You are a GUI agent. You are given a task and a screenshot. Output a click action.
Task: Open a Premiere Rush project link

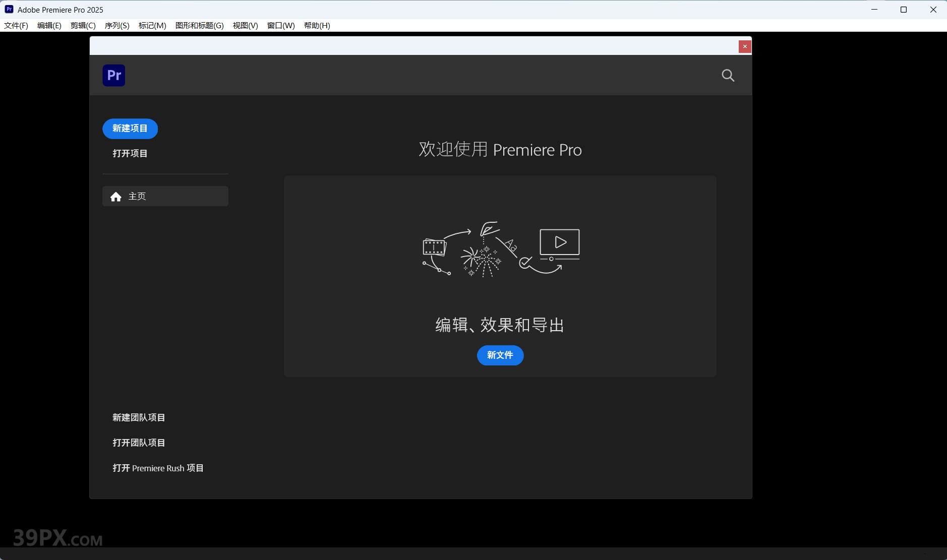[158, 468]
